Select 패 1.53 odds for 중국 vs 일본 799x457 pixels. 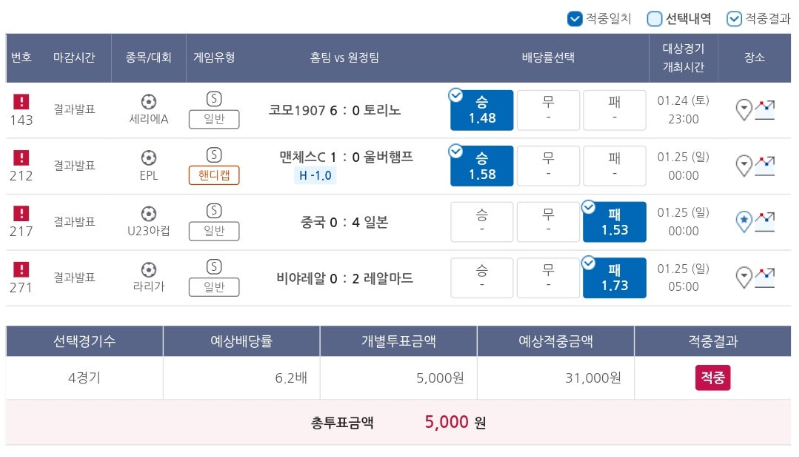click(x=615, y=222)
